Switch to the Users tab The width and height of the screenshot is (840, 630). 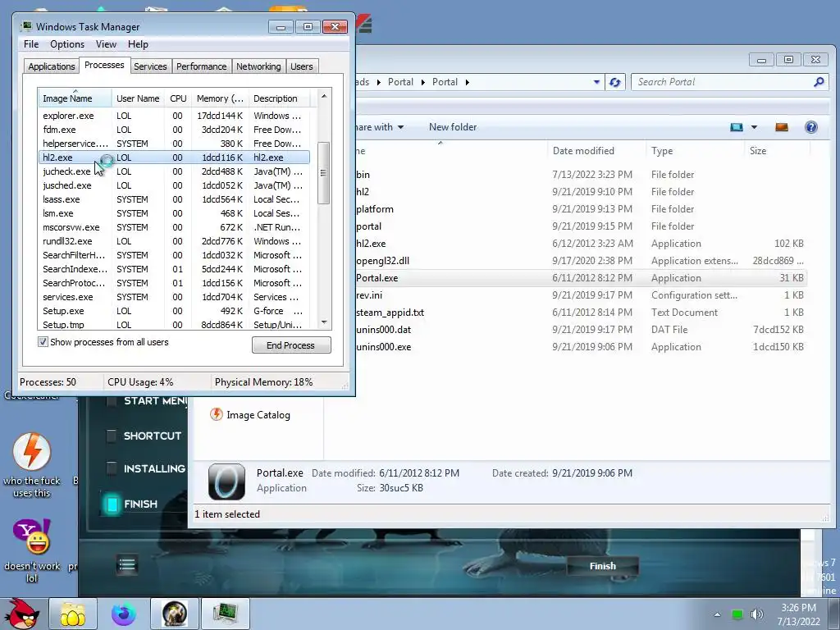pyautogui.click(x=302, y=66)
